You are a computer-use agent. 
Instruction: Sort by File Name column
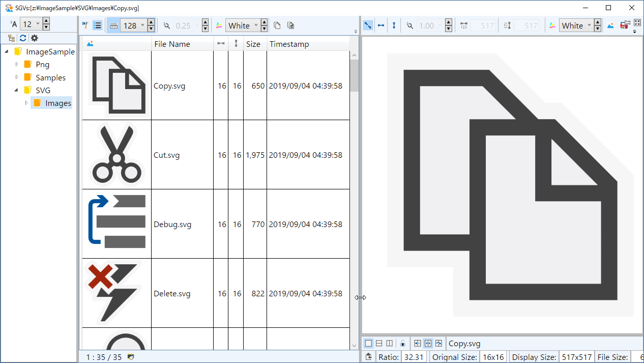[172, 44]
